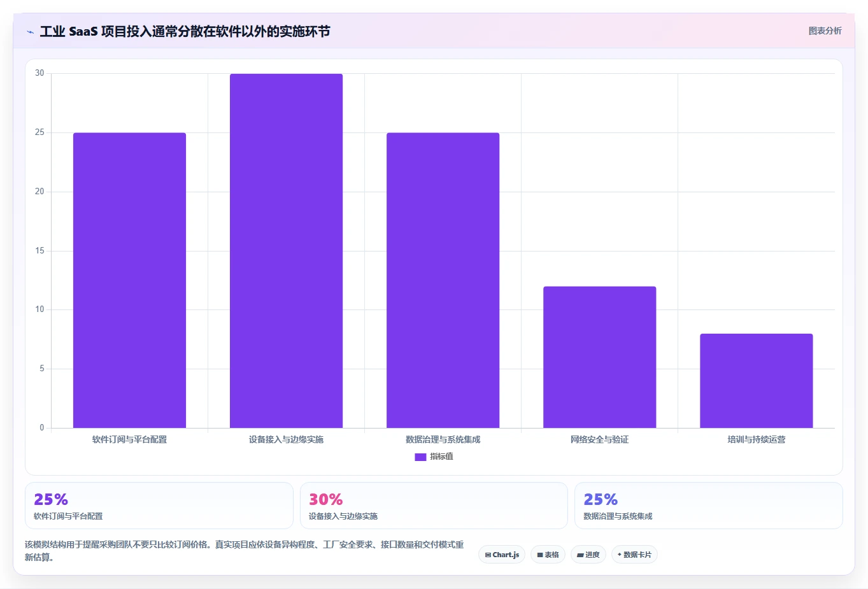Toggle the 指标值 legend color swatch
This screenshot has width=868, height=589.
point(420,457)
